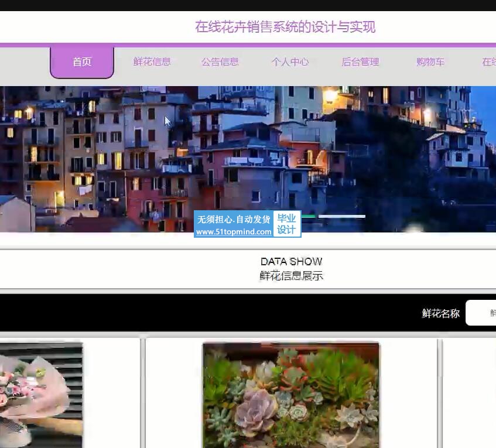
Task: Select the green active carousel indicator
Action: point(309,216)
